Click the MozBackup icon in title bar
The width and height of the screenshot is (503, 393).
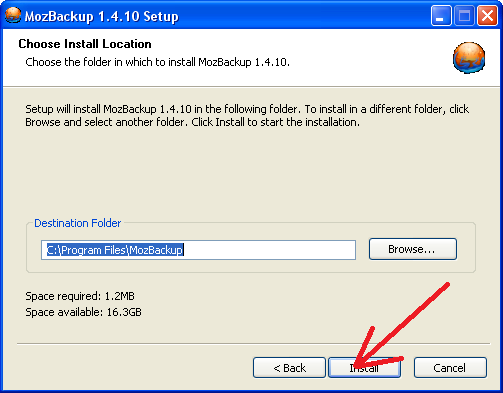[x=13, y=15]
